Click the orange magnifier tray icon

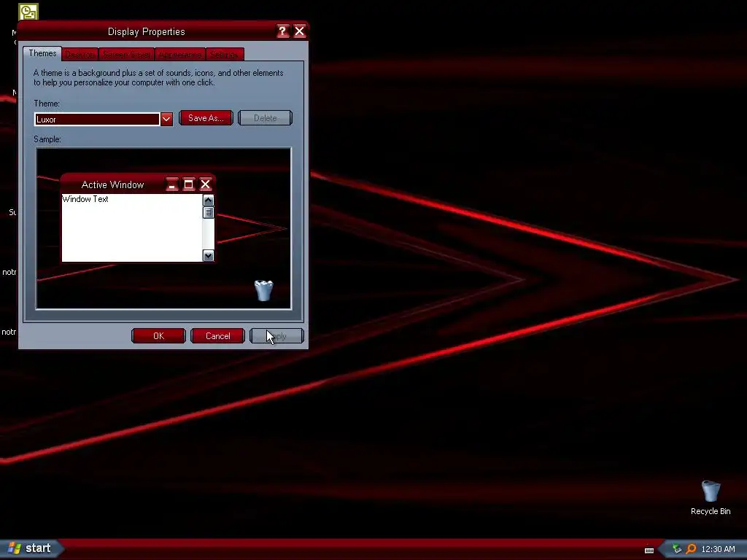[x=691, y=549]
